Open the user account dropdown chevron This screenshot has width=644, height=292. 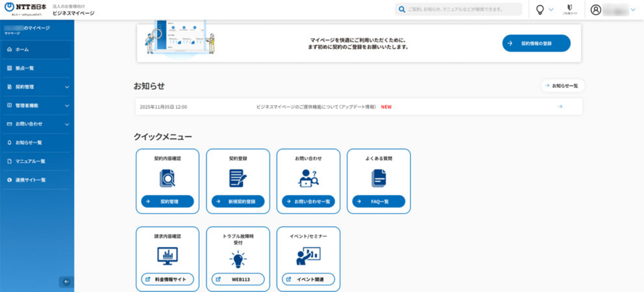coord(633,10)
